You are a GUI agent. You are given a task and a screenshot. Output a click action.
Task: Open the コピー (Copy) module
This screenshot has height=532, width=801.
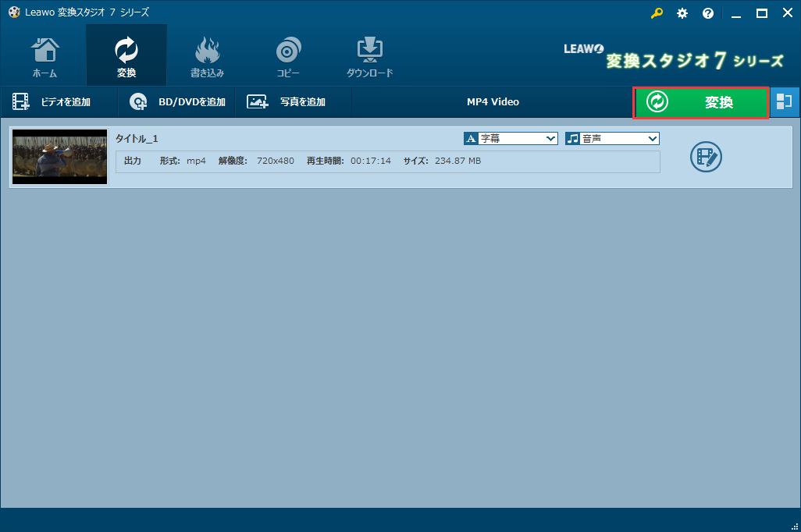click(288, 55)
